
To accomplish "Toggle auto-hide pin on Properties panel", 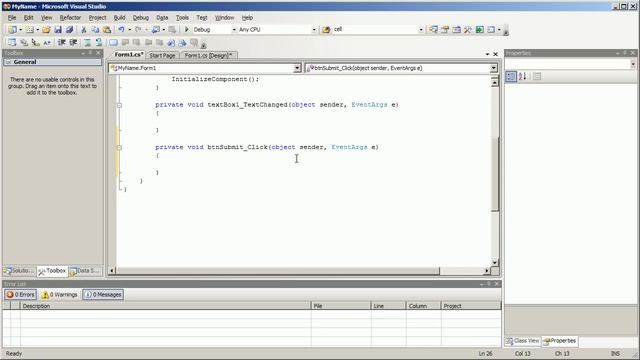I will 625,53.
